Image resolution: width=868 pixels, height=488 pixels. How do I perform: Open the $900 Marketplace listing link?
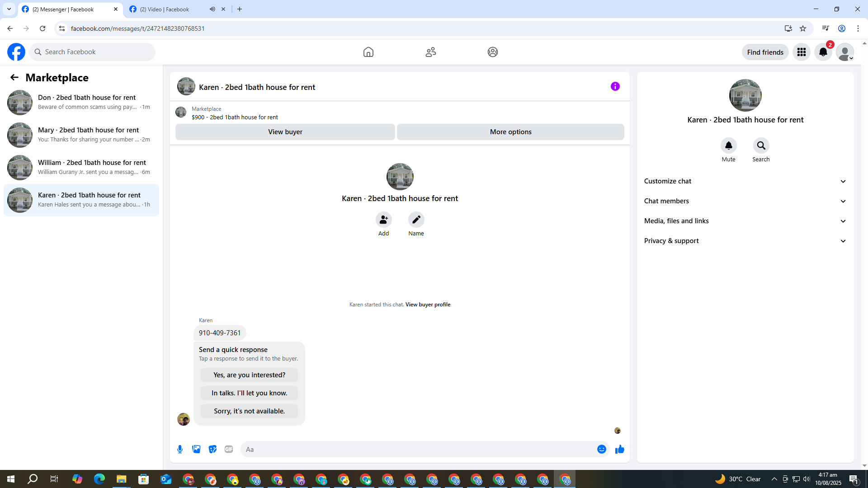[235, 117]
